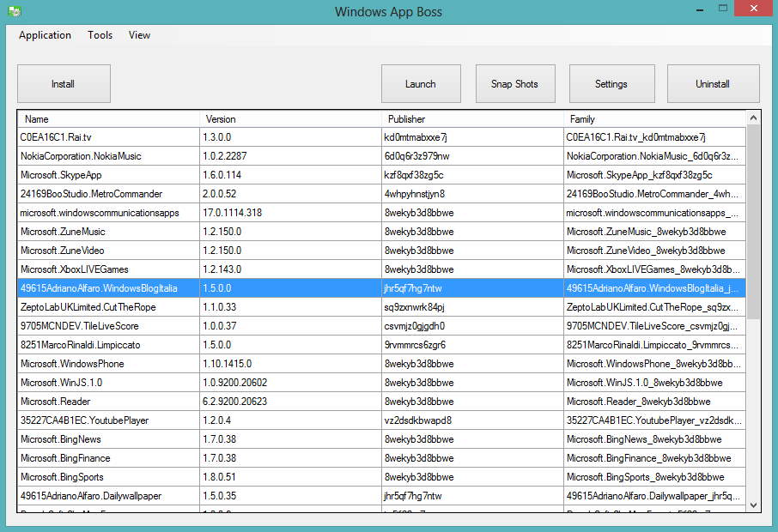The height and width of the screenshot is (532, 778).
Task: Open the View menu
Action: click(x=139, y=35)
